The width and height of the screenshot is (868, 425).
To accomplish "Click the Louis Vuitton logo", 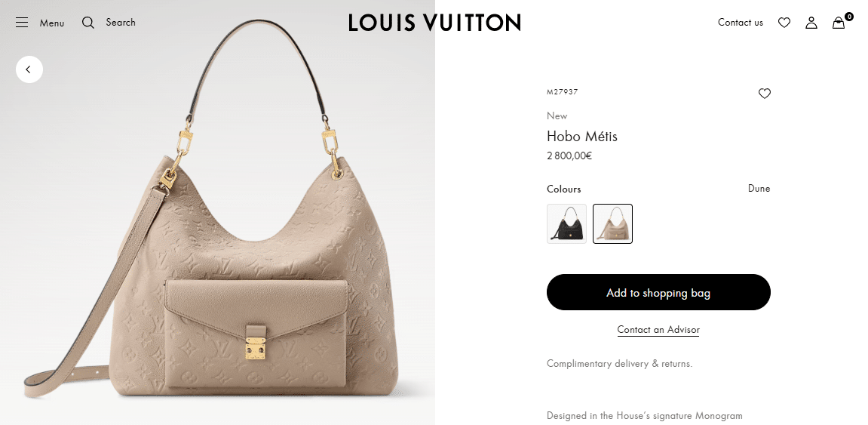I will 434,23.
